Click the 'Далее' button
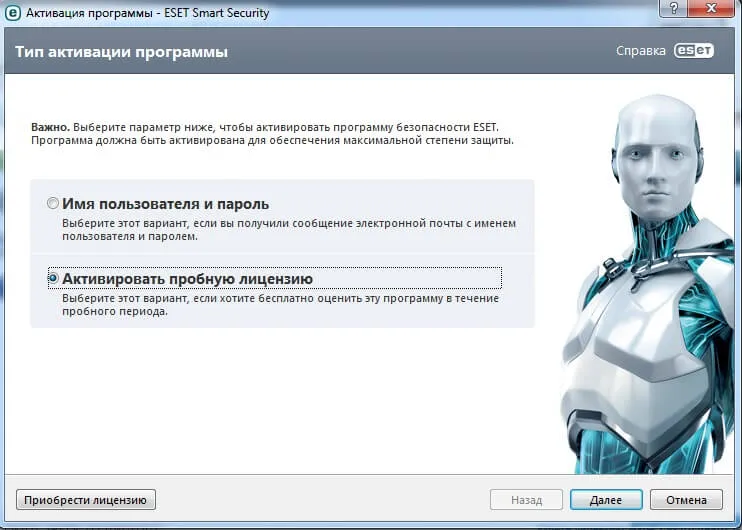 click(x=606, y=500)
